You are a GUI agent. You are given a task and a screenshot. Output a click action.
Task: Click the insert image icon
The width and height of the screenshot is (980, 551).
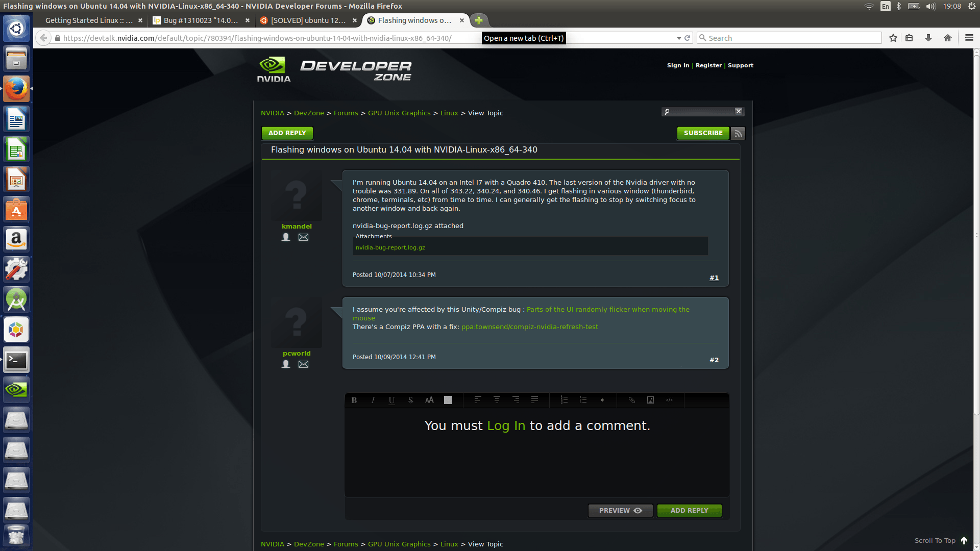(650, 399)
